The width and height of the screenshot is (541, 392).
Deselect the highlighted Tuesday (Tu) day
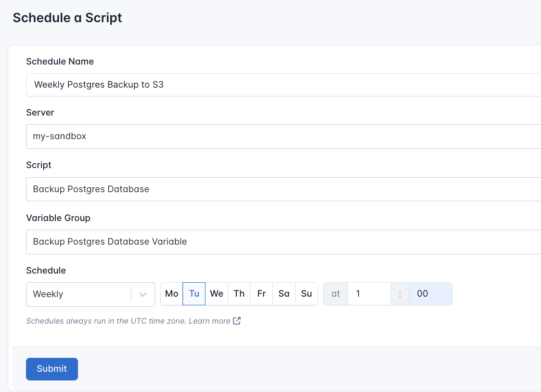[x=194, y=293]
